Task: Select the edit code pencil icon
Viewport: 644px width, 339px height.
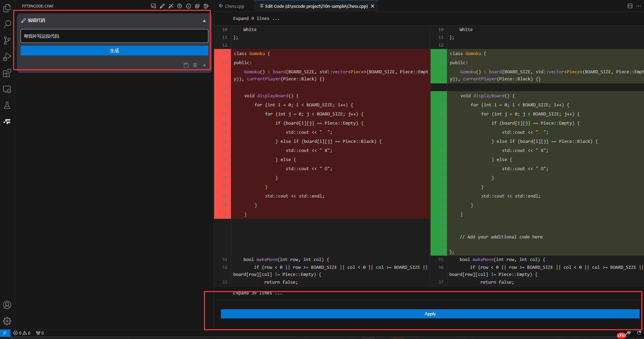Action: 162,6
